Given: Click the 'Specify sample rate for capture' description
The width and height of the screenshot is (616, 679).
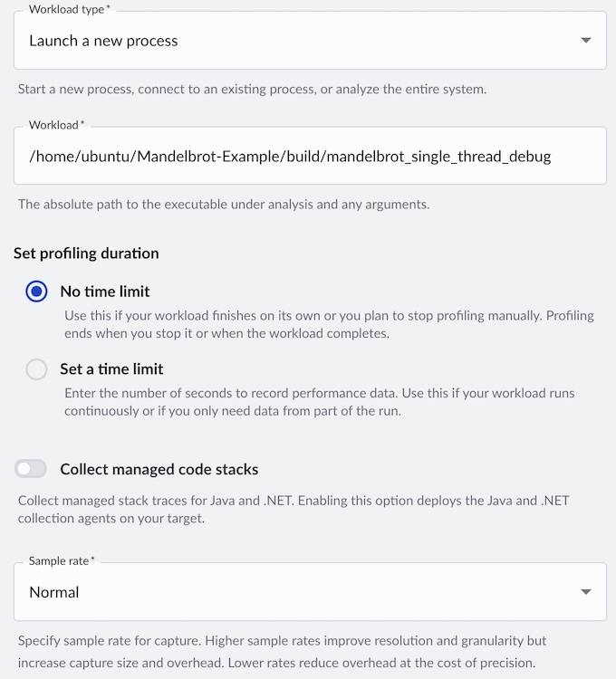Looking at the screenshot, I should click(x=282, y=651).
